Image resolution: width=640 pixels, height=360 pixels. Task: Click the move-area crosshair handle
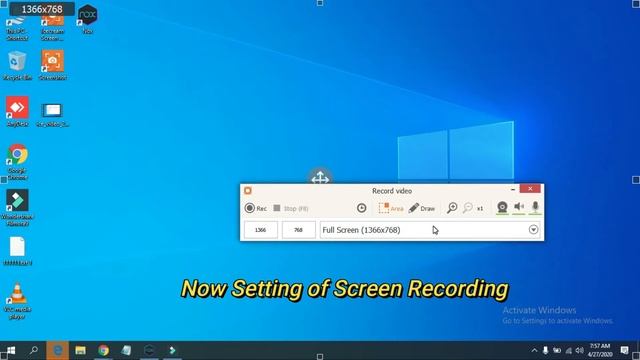[320, 177]
